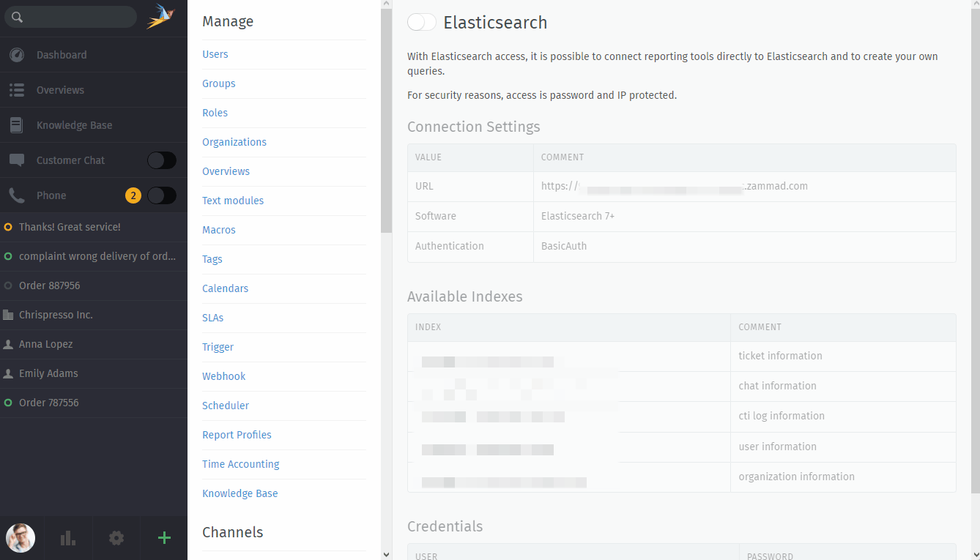Click the cti log information cell
This screenshot has width=980, height=560.
[x=843, y=416]
